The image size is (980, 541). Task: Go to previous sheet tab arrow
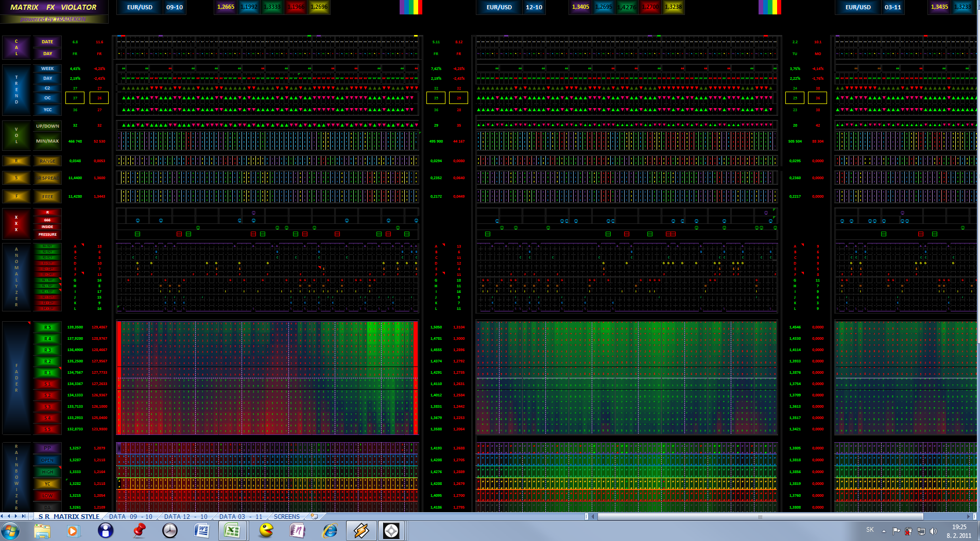tap(9, 516)
